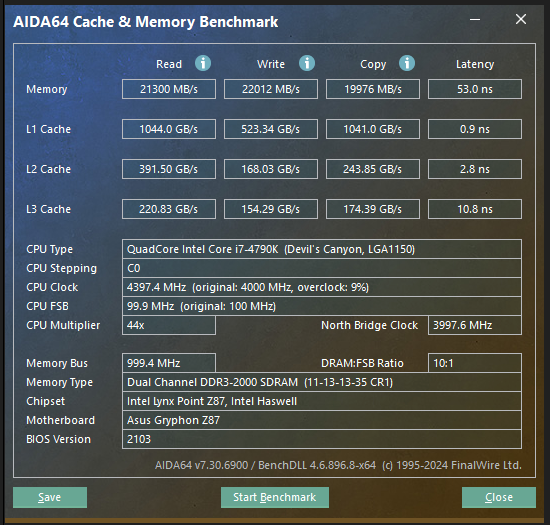Click the Memory Latency 53.0 ns box
Image resolution: width=550 pixels, height=525 pixels.
point(475,89)
